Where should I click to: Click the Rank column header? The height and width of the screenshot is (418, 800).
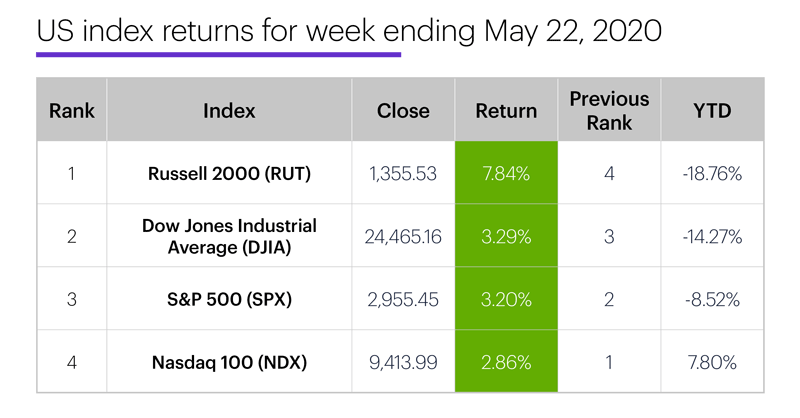[x=72, y=111]
